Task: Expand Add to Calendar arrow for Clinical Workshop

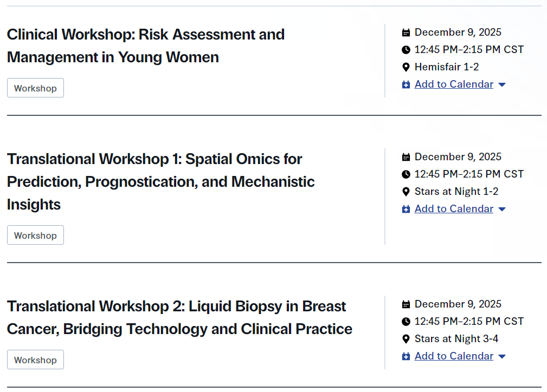Action: [x=502, y=85]
